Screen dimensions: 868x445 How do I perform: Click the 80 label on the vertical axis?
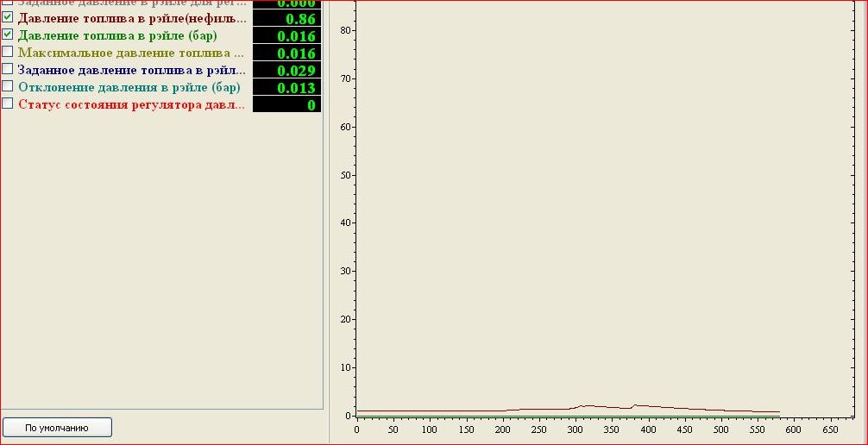point(346,30)
